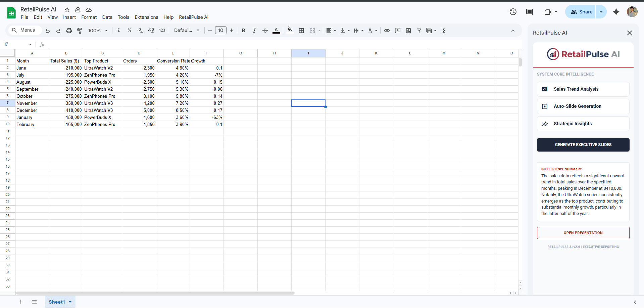Format selected cells as percent
Viewport: 644px width, 308px height.
pyautogui.click(x=130, y=30)
